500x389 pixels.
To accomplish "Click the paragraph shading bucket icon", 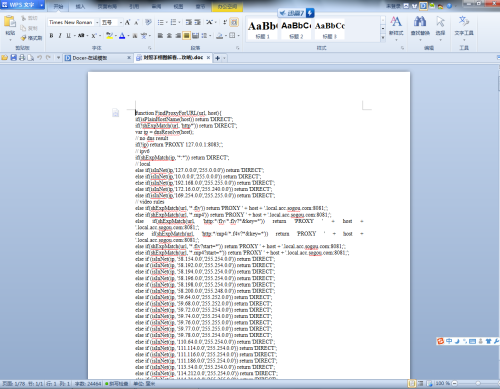I will 219,35.
